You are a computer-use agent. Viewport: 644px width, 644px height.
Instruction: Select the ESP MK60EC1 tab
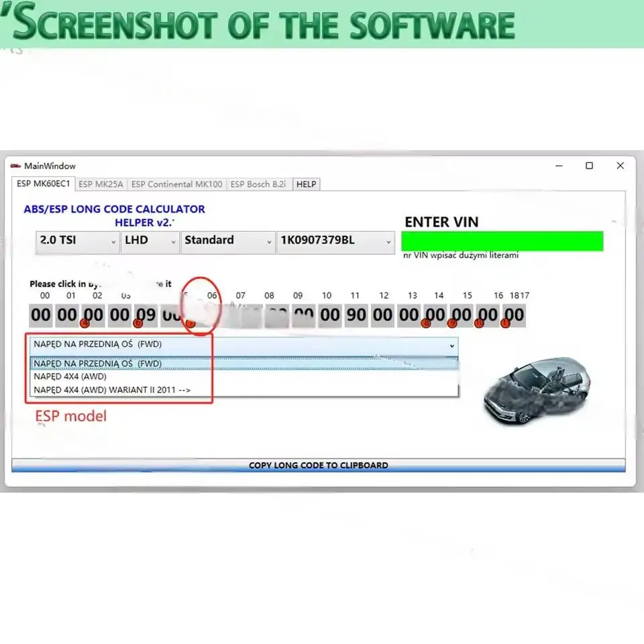point(42,184)
